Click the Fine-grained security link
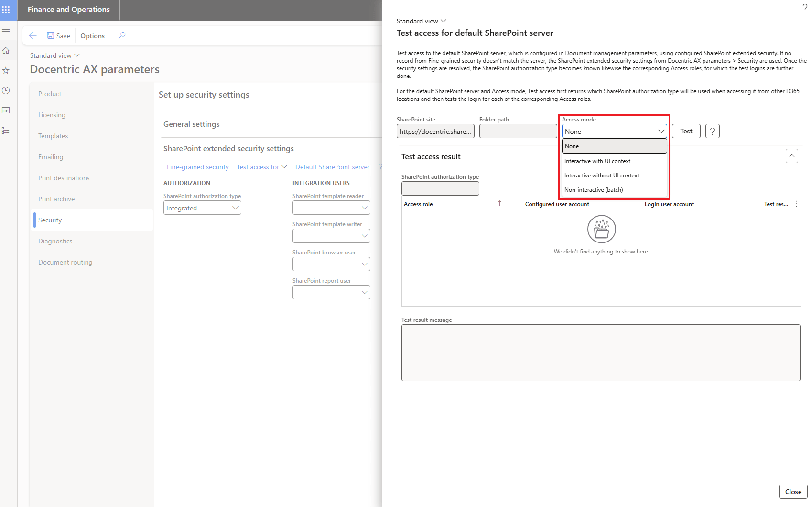Screen dimensions: 812x507 click(197, 167)
